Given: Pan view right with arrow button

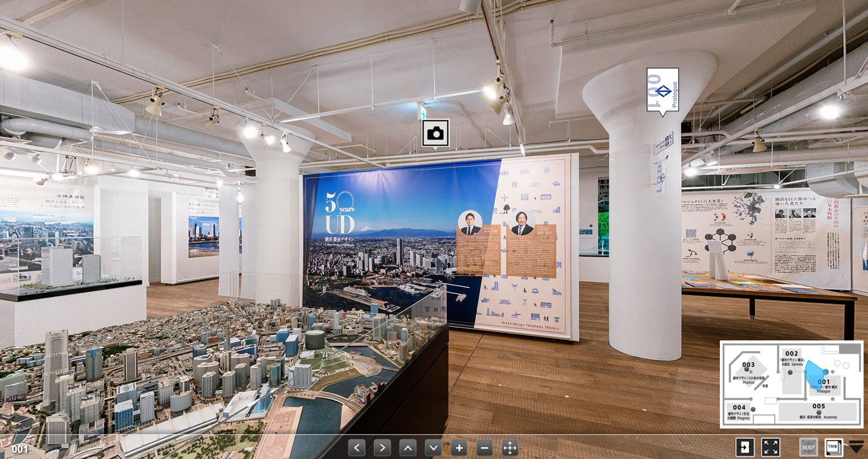Looking at the screenshot, I should [x=382, y=447].
